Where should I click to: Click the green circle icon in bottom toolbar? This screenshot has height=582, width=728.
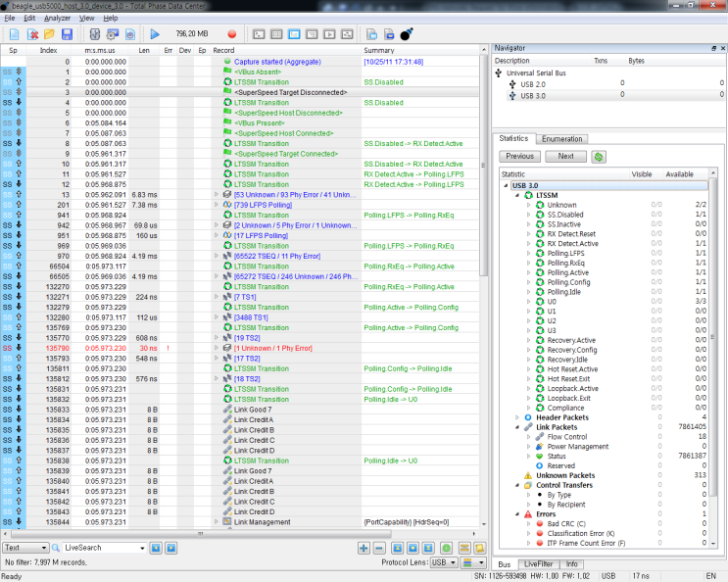tap(446, 548)
